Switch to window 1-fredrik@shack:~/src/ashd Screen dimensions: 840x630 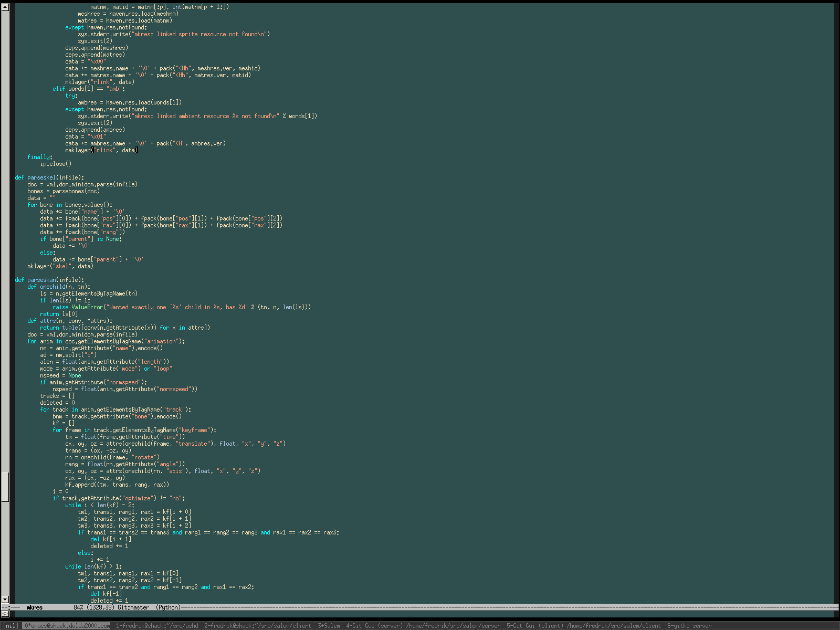coord(157,626)
